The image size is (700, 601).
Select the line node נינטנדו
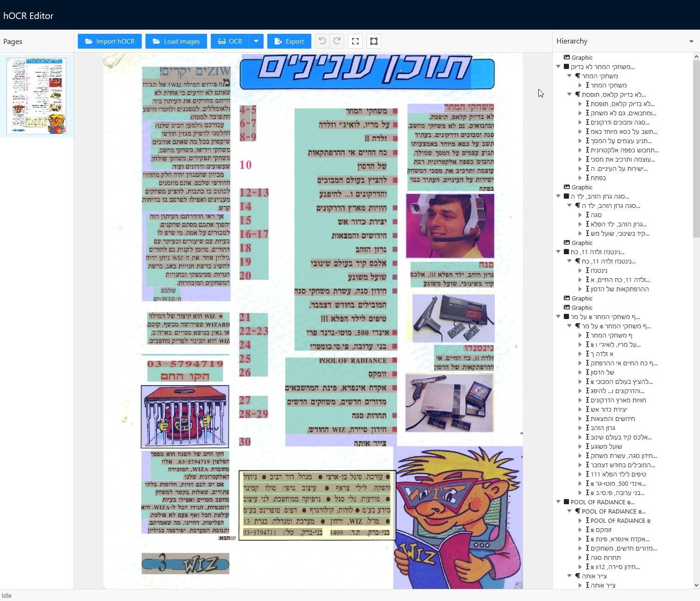599,270
